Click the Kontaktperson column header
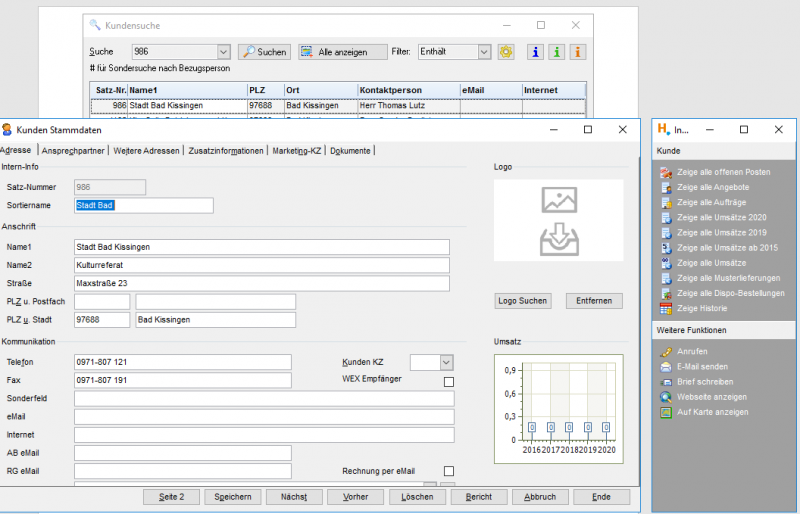The image size is (800, 514). pos(409,90)
